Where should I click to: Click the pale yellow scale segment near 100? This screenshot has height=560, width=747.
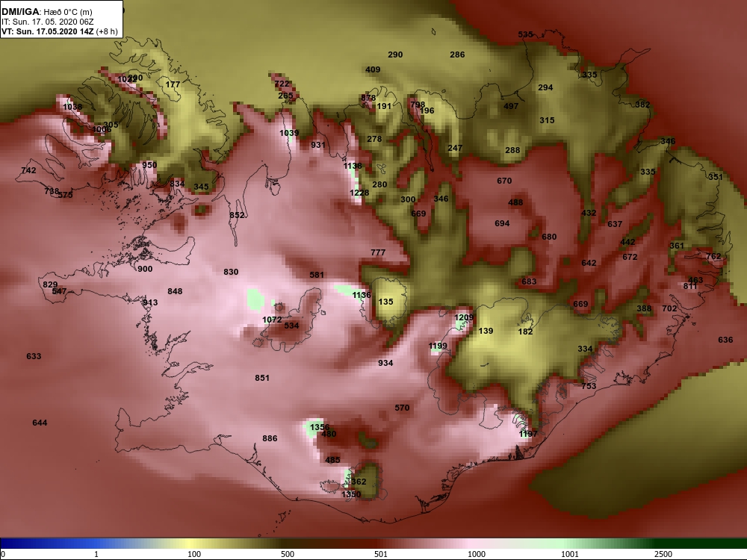pyautogui.click(x=190, y=544)
